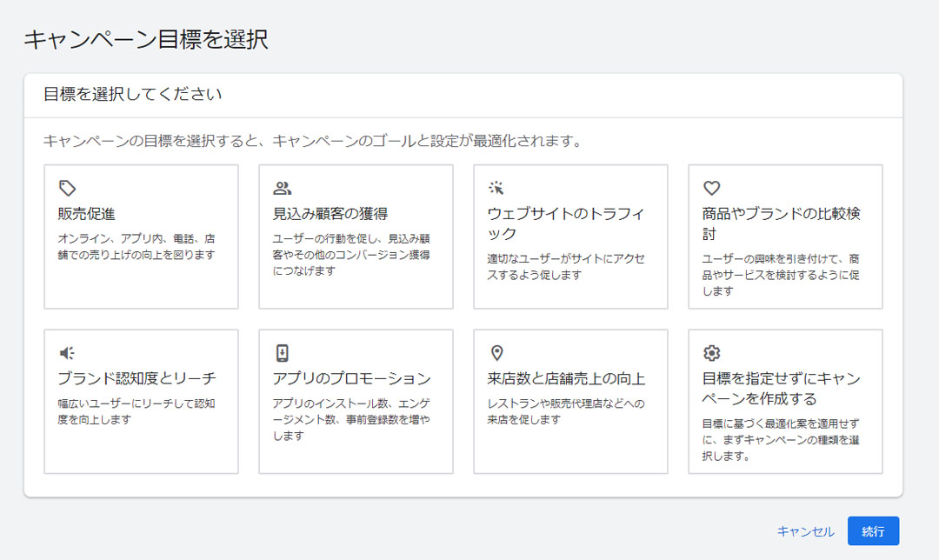
Task: Click the gear icon for campaign without goal
Action: click(711, 353)
